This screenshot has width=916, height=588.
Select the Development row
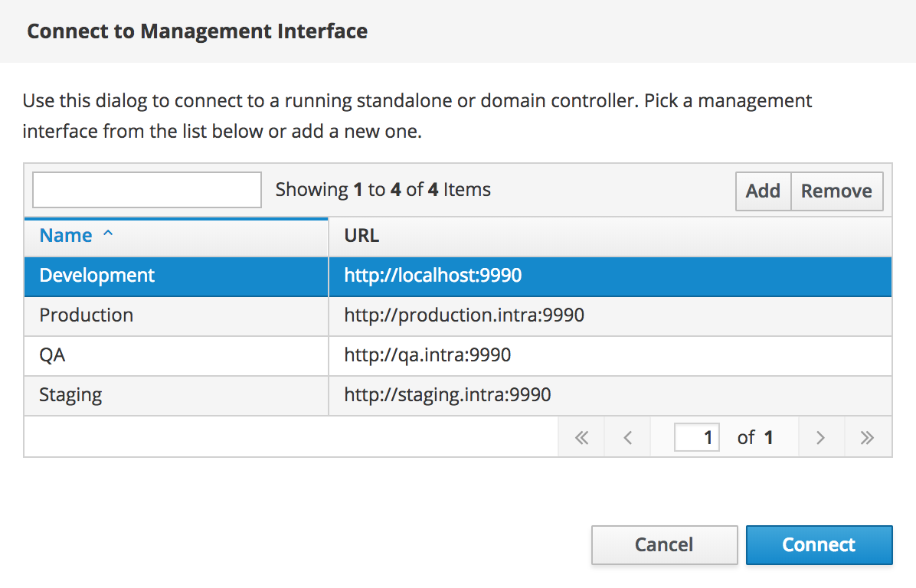tap(458, 276)
